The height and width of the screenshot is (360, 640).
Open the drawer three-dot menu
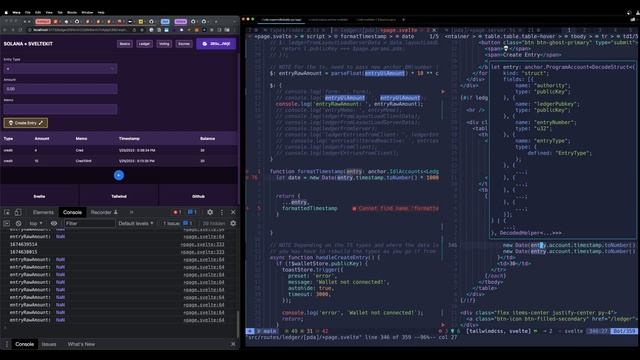pos(6,344)
